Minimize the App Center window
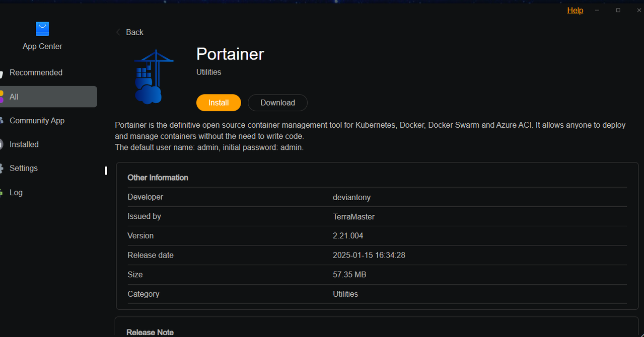Image resolution: width=644 pixels, height=337 pixels. coord(597,11)
